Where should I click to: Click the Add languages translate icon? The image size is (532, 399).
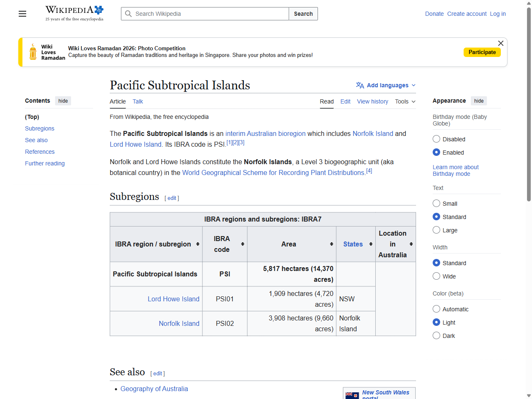tap(360, 85)
